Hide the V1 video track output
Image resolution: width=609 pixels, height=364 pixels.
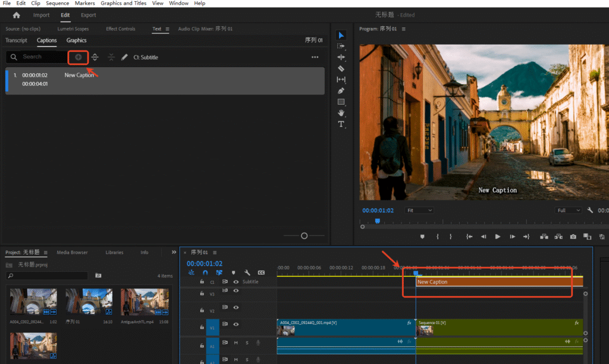pos(236,324)
